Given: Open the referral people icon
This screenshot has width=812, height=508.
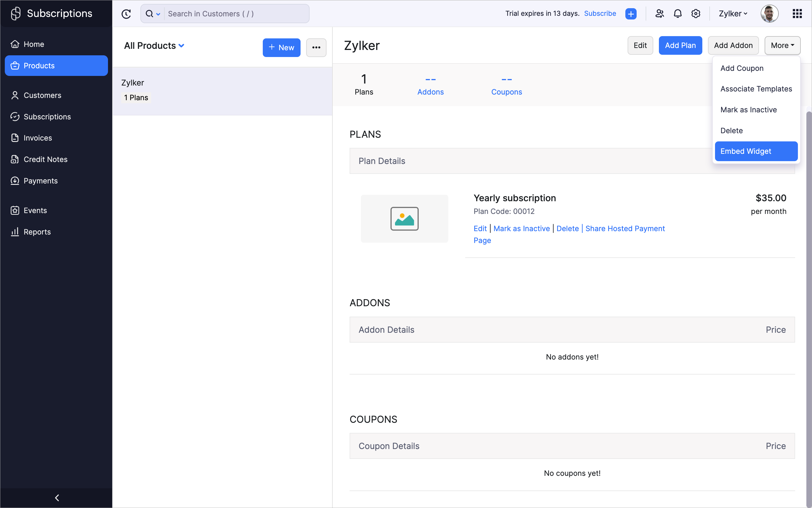Looking at the screenshot, I should [x=660, y=14].
